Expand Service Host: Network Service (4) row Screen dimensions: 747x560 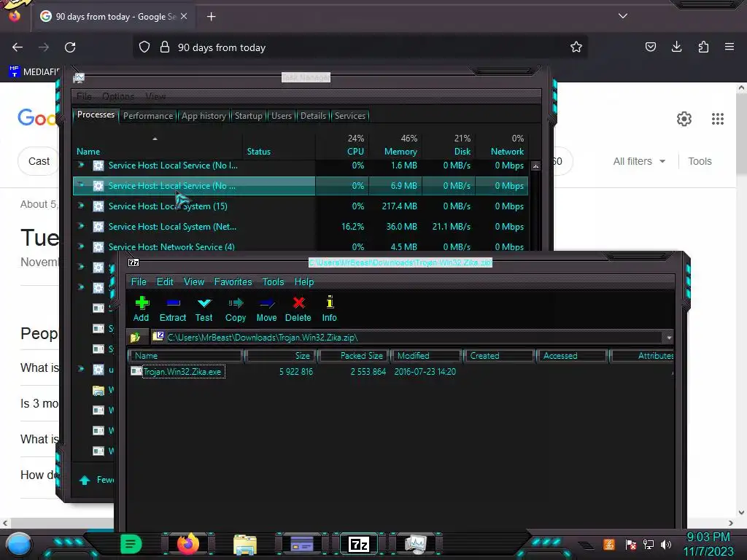tap(81, 246)
